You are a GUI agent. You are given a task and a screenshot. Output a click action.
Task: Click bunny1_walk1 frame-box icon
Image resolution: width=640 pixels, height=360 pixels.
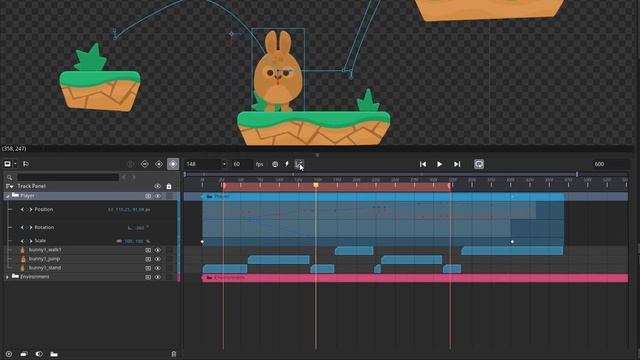coord(148,250)
